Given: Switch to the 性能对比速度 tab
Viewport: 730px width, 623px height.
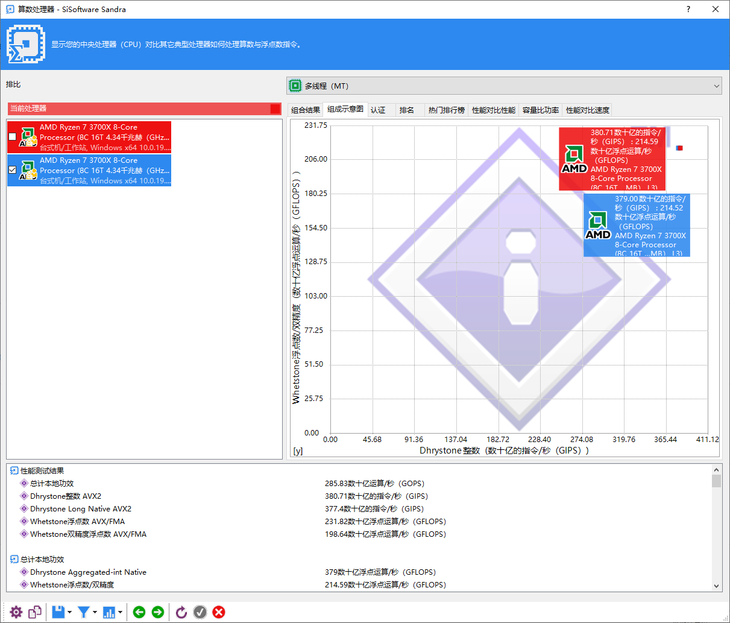Looking at the screenshot, I should pos(588,110).
